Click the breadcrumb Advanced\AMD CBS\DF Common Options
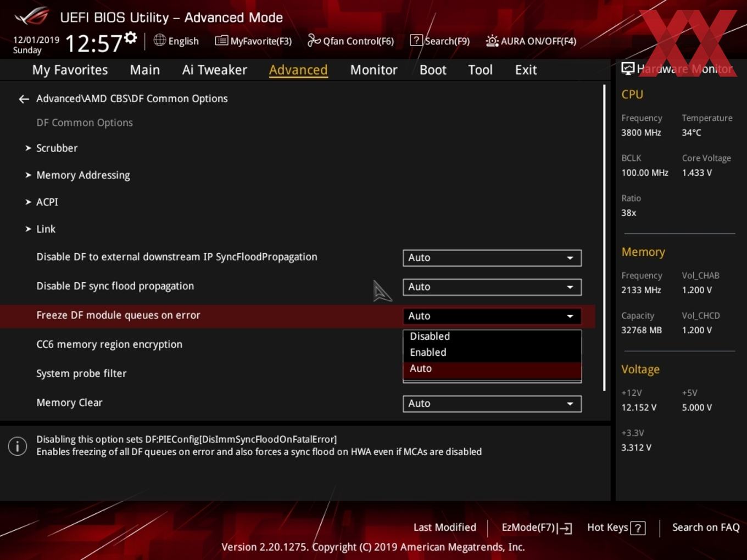 pyautogui.click(x=132, y=99)
